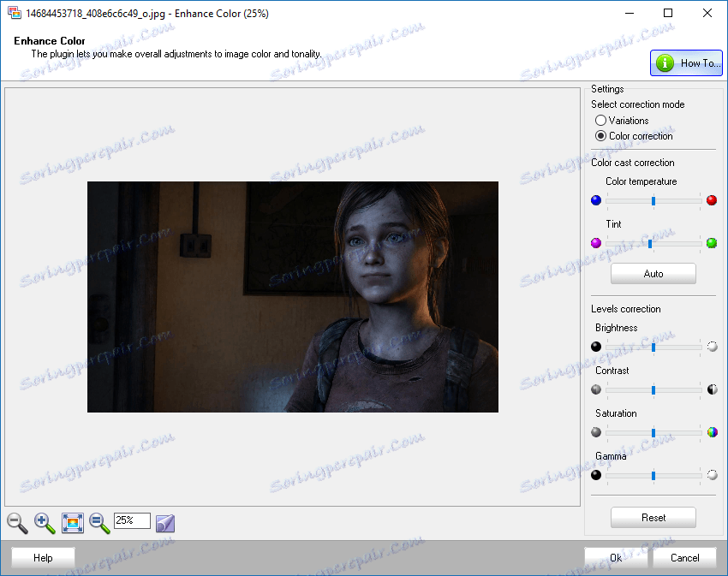
Task: Click the rainbow saturation ball icon
Action: tap(712, 432)
